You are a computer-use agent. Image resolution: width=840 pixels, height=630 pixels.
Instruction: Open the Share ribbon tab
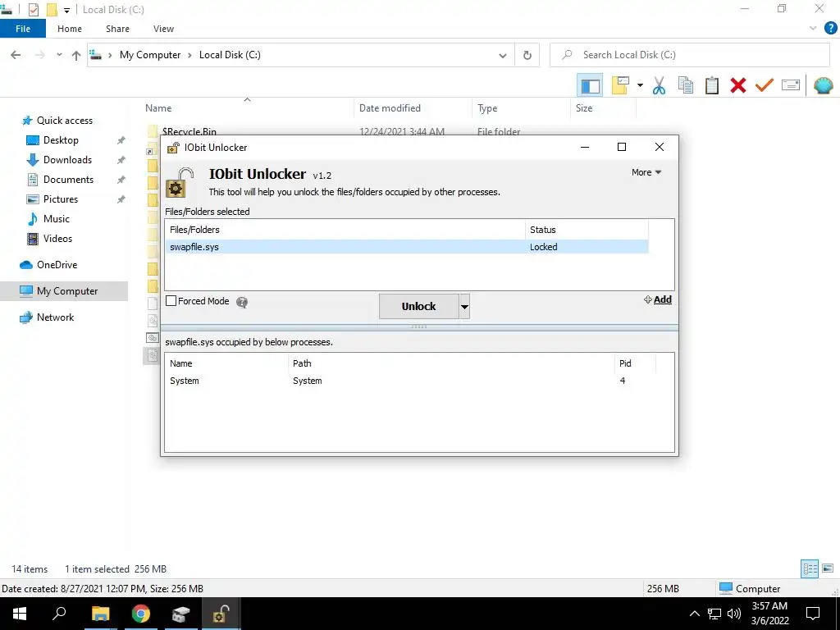[x=117, y=29]
